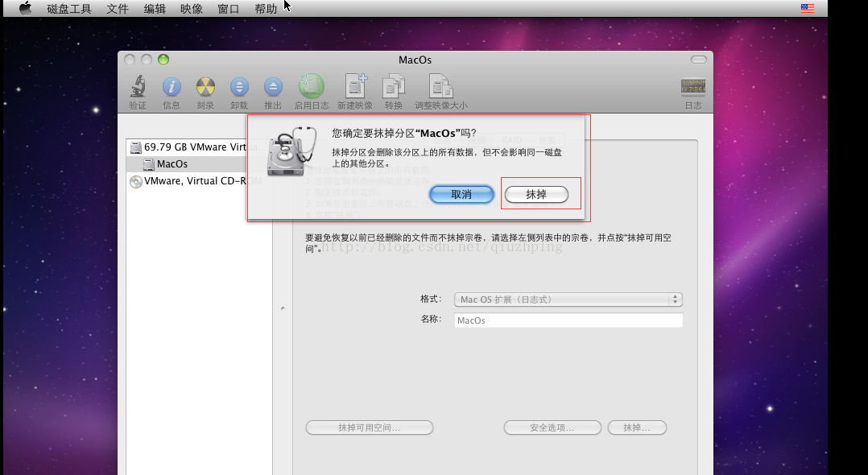
Task: Open the 帮助 menu
Action: coord(266,9)
